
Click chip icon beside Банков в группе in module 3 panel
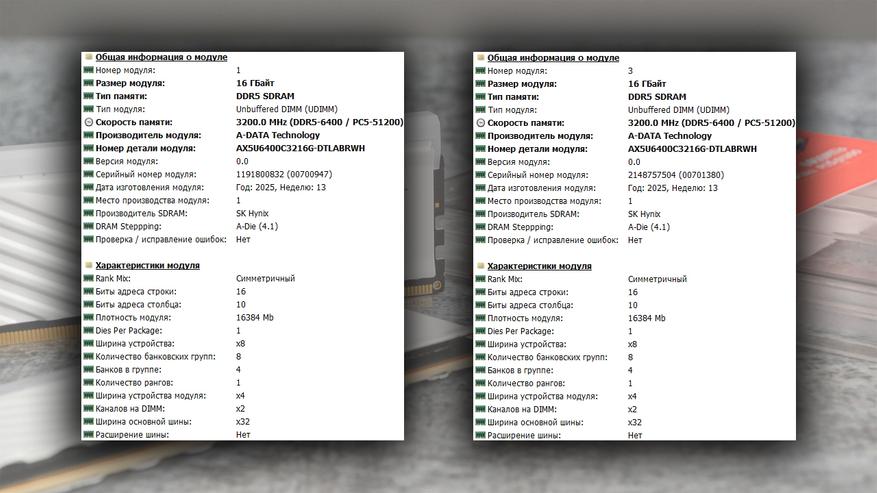pyautogui.click(x=480, y=370)
